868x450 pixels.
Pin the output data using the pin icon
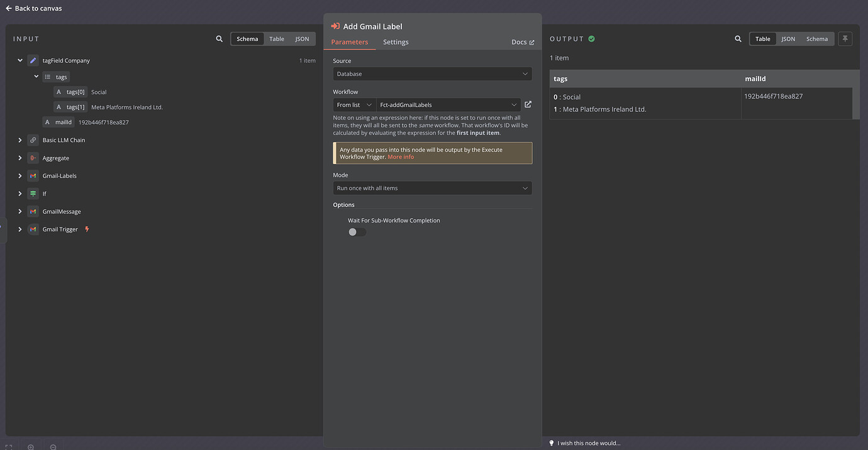point(845,38)
